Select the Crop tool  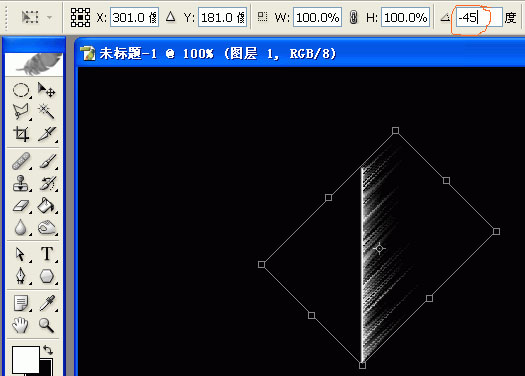(x=21, y=134)
